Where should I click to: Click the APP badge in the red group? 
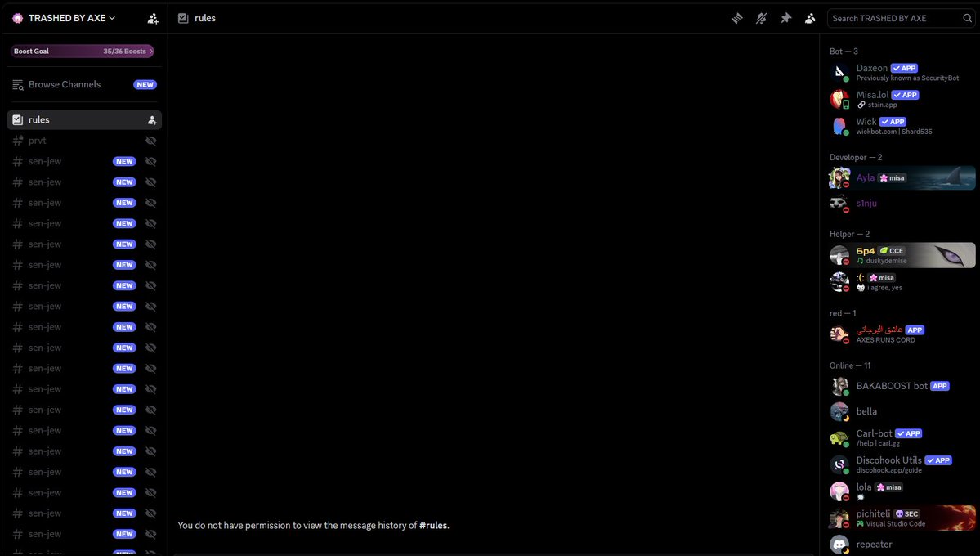point(915,330)
